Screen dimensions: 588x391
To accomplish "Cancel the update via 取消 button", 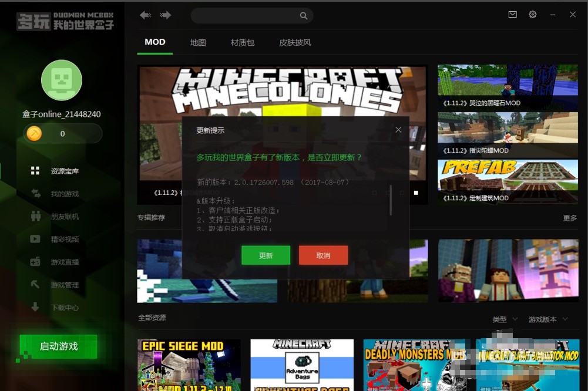I will coord(323,255).
